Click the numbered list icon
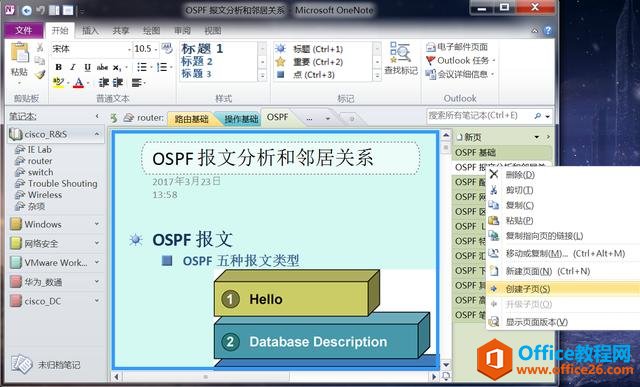The image size is (640, 387). click(x=162, y=67)
